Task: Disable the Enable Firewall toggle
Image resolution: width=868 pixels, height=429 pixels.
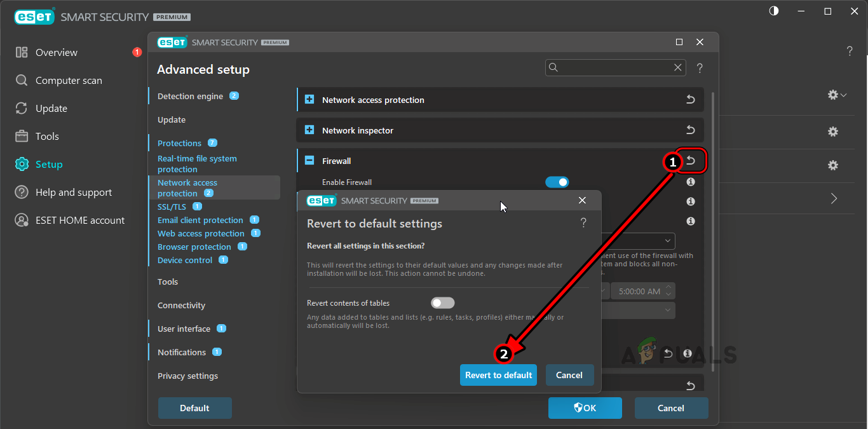Action: point(557,182)
